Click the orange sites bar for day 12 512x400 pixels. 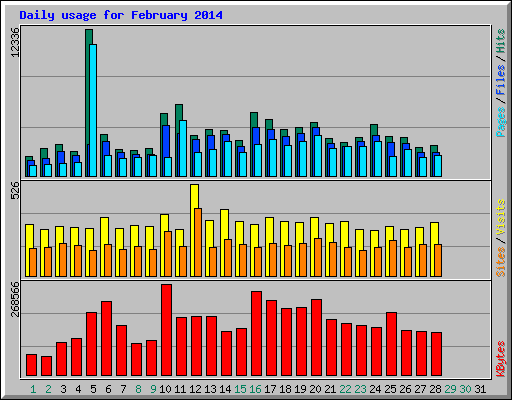198,243
